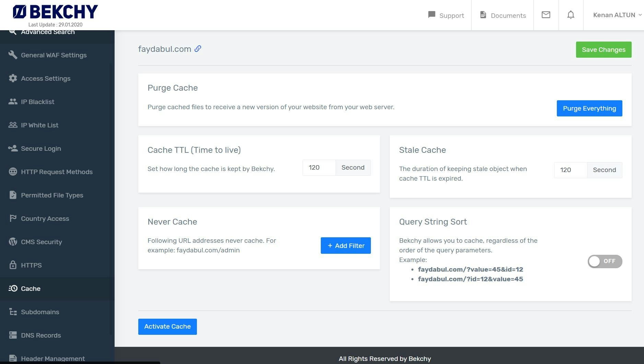Click the Activate Cache button

(167, 327)
